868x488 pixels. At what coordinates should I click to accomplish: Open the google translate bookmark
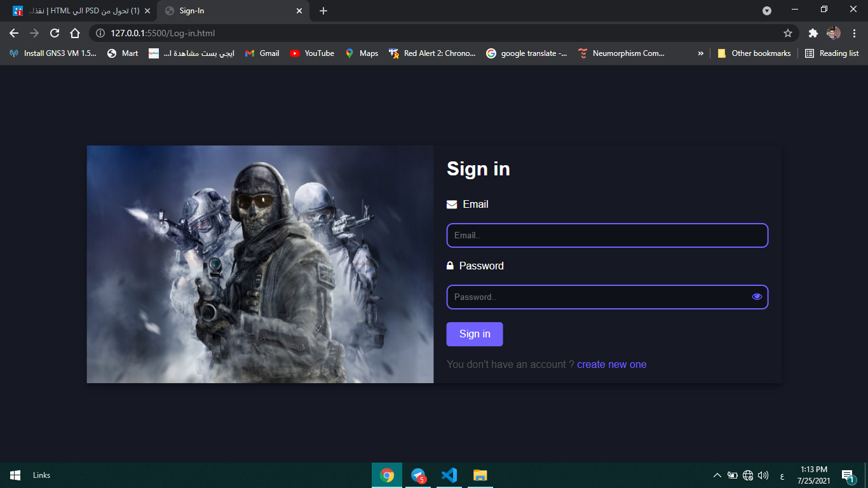pyautogui.click(x=527, y=53)
